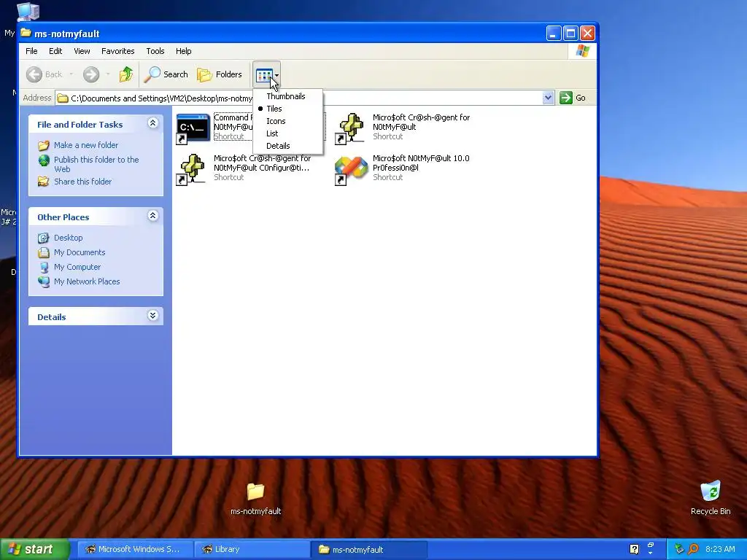Click Publish this folder to the Web
This screenshot has height=560, width=747.
tap(96, 164)
